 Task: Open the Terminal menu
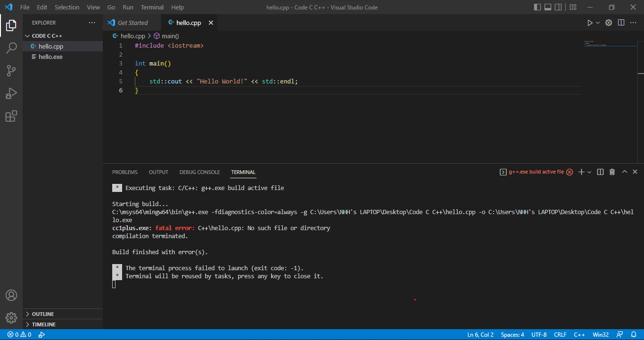click(x=152, y=7)
